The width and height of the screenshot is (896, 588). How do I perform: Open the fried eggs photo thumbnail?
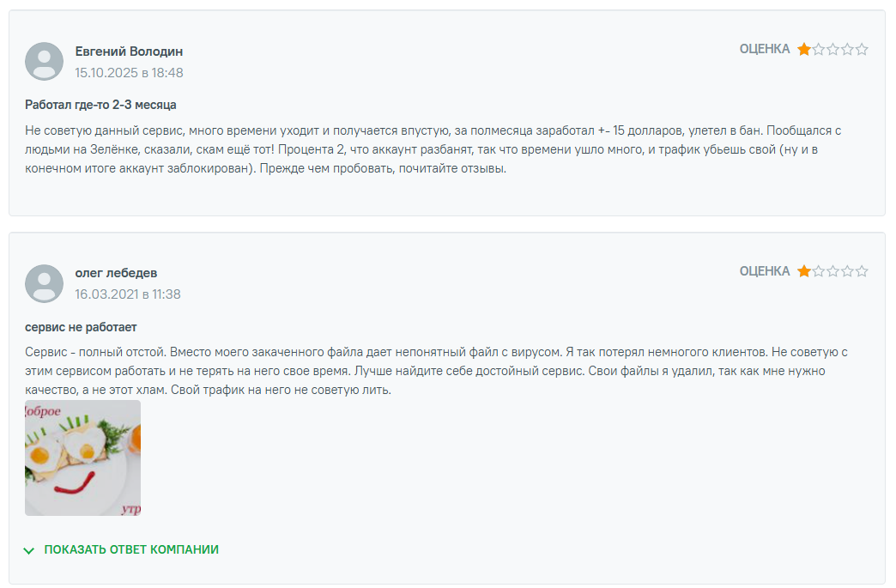pos(82,458)
